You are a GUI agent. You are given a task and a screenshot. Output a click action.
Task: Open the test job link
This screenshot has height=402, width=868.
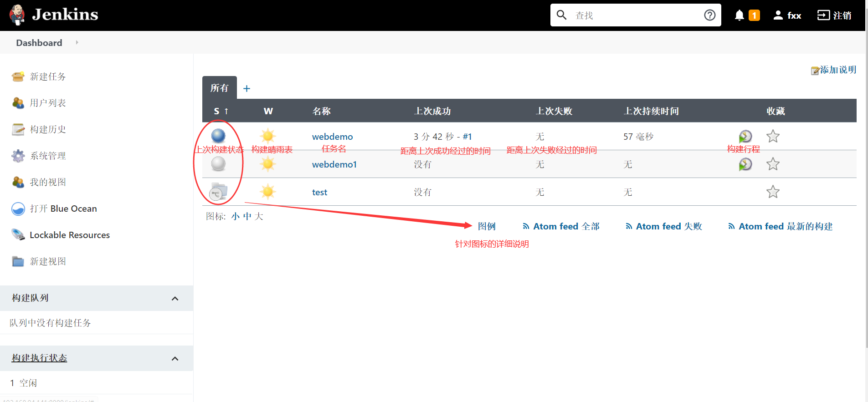click(x=319, y=192)
